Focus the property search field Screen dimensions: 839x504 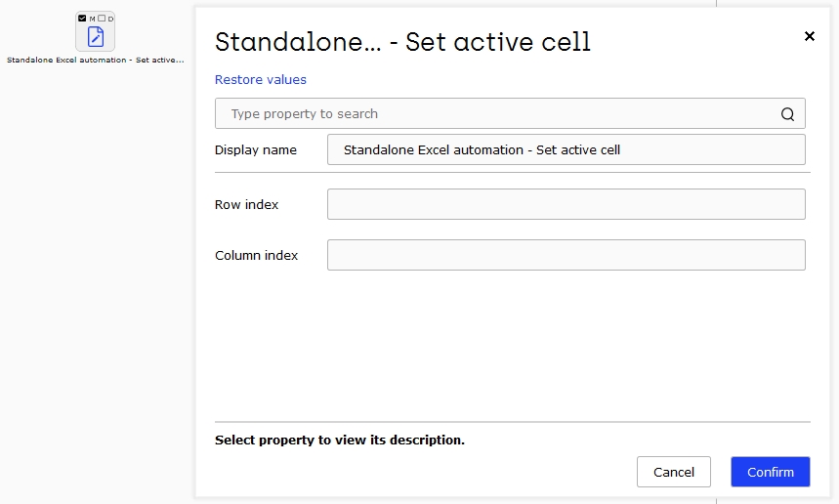click(x=510, y=113)
